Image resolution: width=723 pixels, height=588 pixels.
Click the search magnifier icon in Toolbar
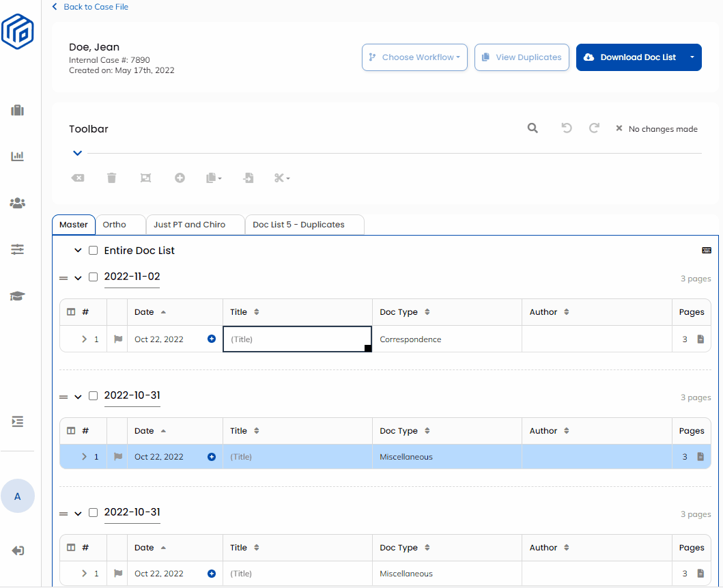tap(533, 128)
